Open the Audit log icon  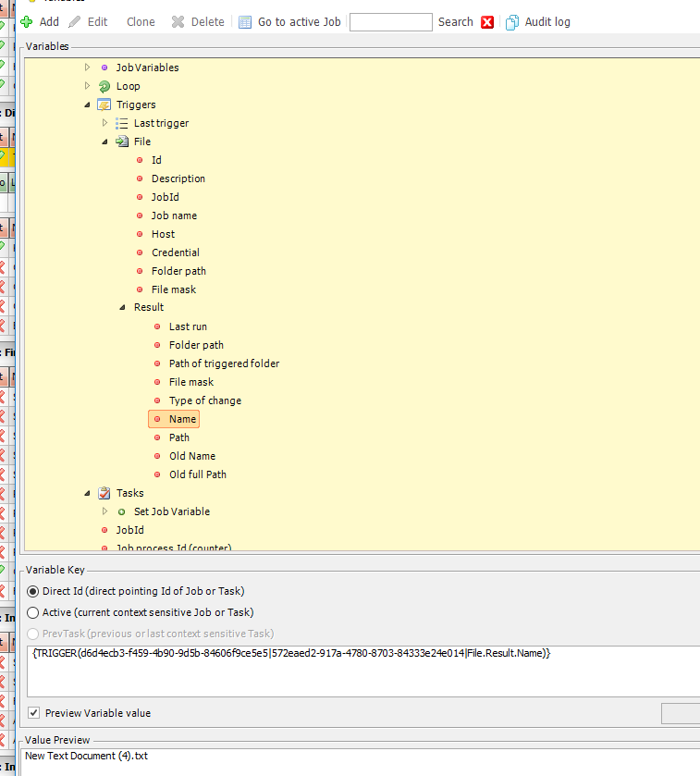click(512, 22)
